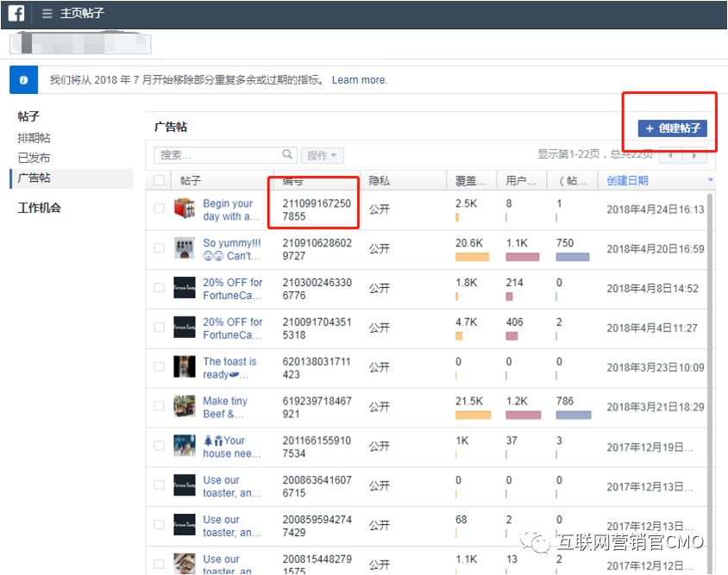Open the 操作 actions dropdown

pos(323,155)
